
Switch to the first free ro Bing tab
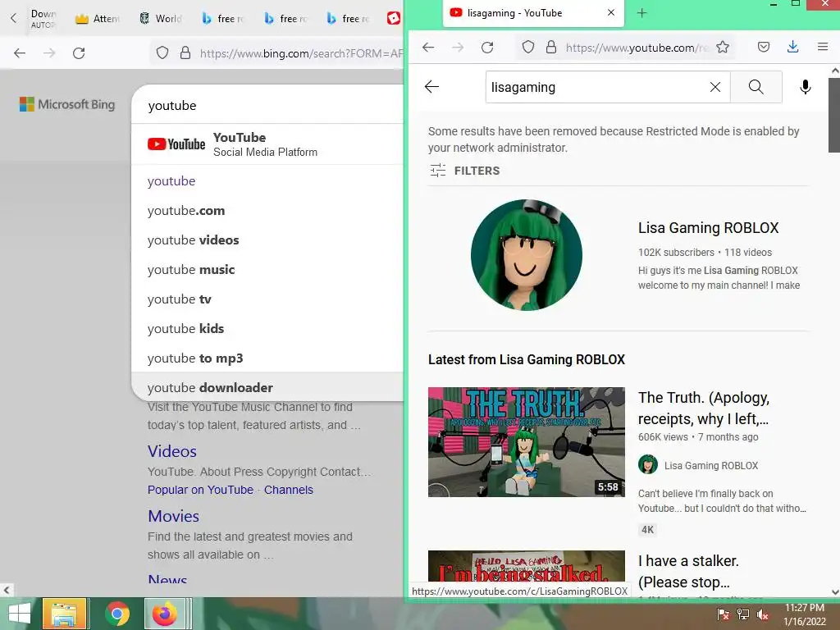click(223, 18)
